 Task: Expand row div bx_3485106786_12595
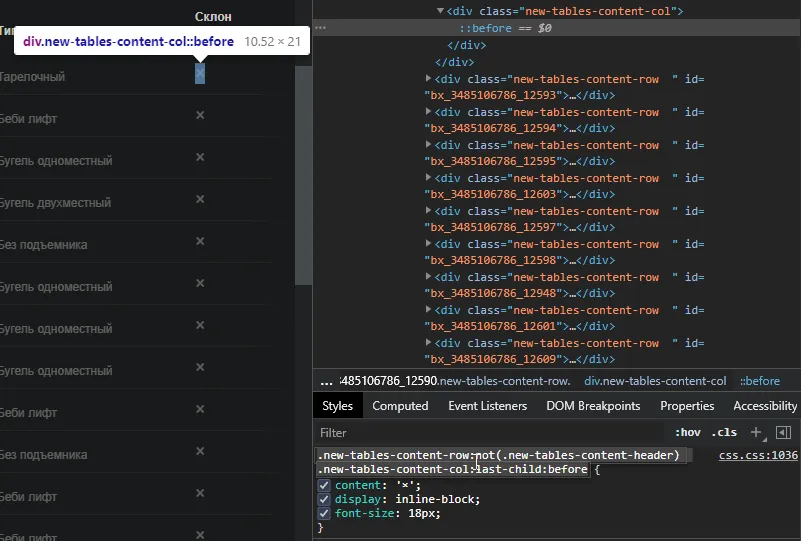428,145
